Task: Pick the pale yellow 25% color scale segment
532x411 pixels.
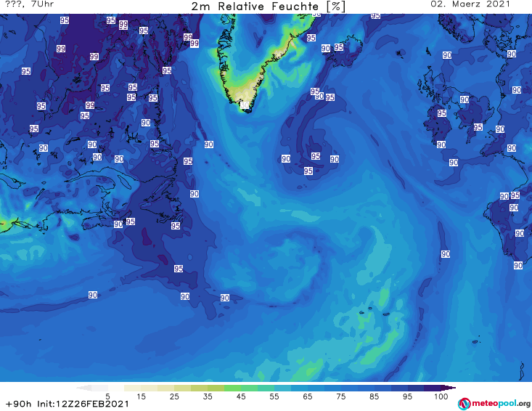Action: [166, 388]
